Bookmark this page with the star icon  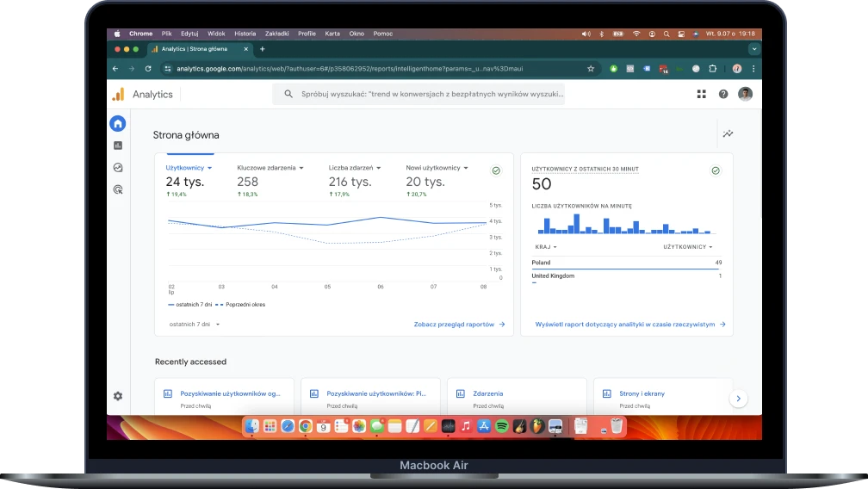pyautogui.click(x=591, y=69)
